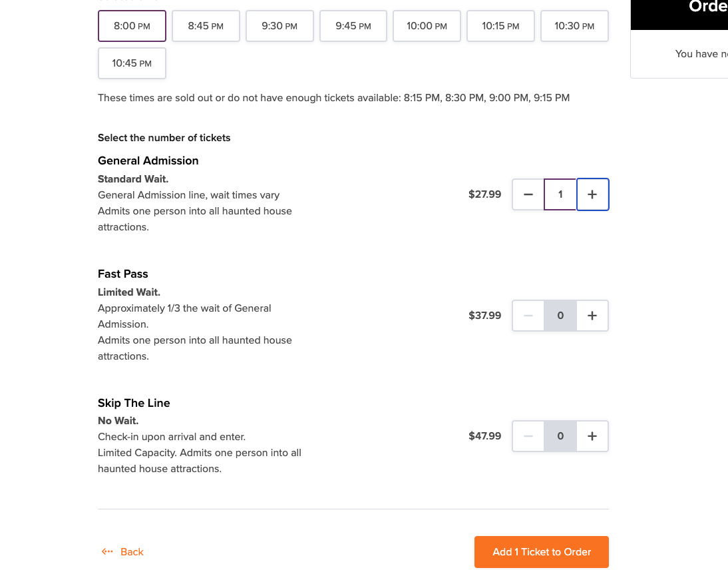Go back using the Back link
Screen dimensions: 728x570
[132, 552]
